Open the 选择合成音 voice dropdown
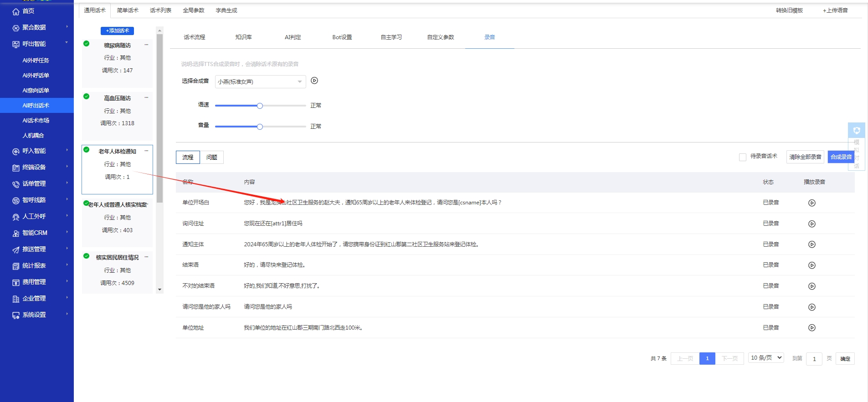This screenshot has height=402, width=868. (260, 82)
